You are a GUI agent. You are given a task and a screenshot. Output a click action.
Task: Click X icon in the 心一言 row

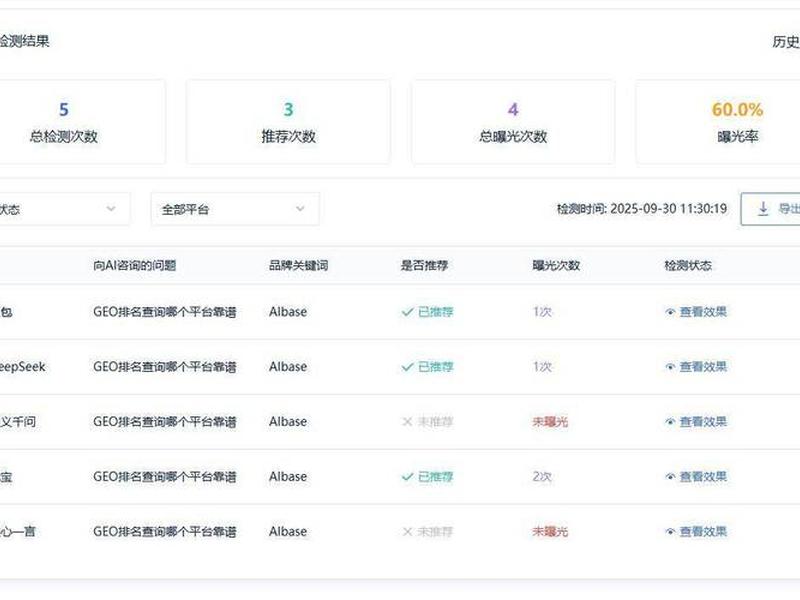click(x=407, y=532)
